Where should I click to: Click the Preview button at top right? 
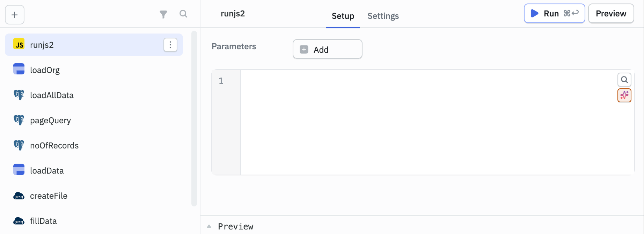(x=611, y=14)
